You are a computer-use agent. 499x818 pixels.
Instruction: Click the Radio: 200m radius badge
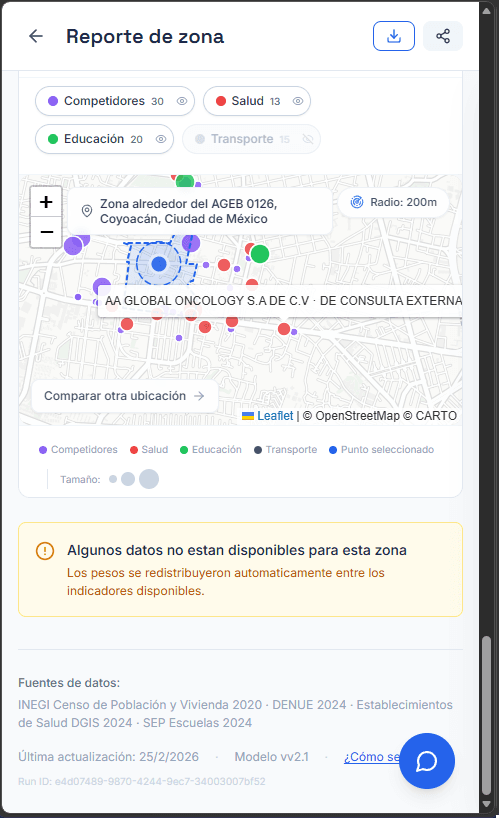[394, 202]
